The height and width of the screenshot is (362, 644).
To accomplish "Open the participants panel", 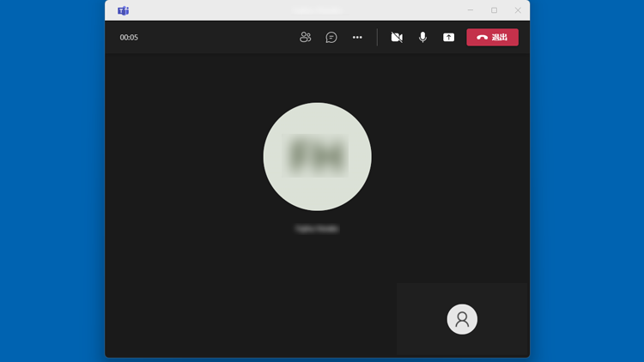I will 305,37.
